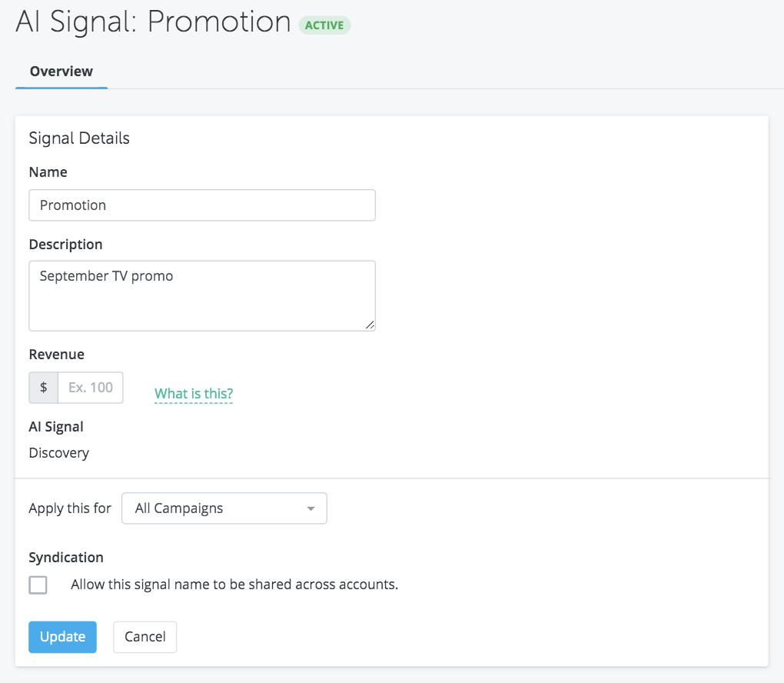This screenshot has height=683, width=784.
Task: Switch to the Overview tab
Action: (x=61, y=72)
